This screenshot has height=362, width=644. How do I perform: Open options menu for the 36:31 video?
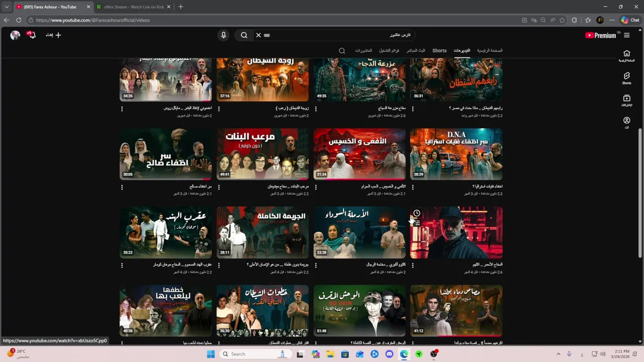pyautogui.click(x=413, y=109)
